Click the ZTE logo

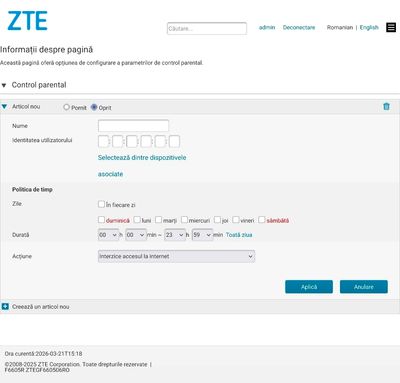click(x=27, y=21)
